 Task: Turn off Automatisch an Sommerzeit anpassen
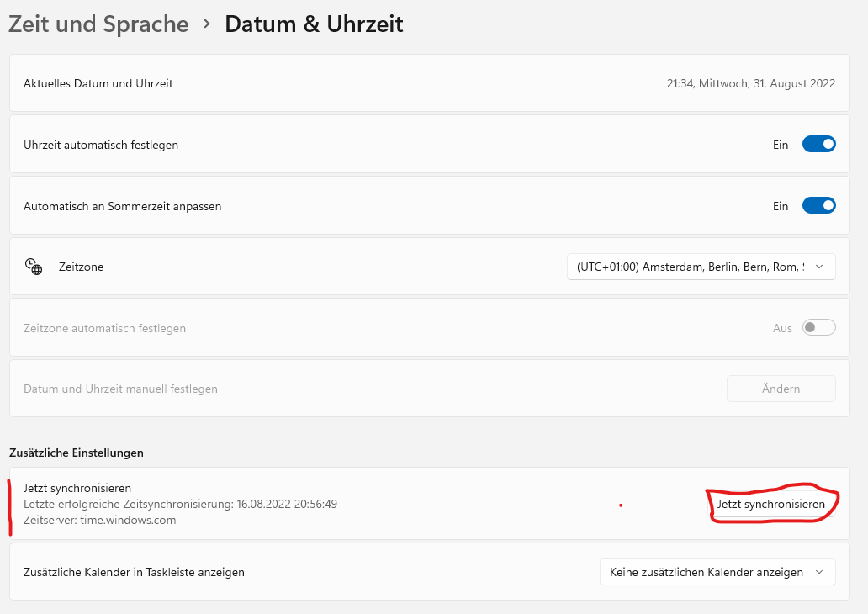click(818, 206)
